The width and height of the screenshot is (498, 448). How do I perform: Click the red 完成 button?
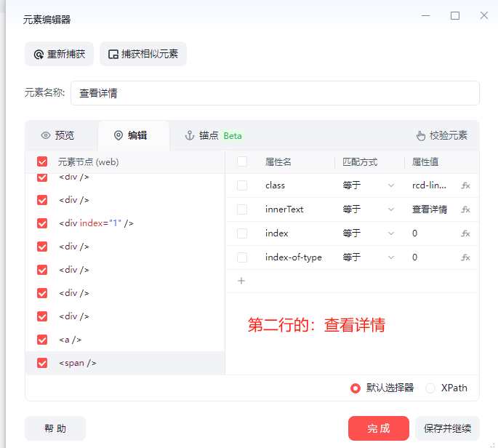(378, 428)
